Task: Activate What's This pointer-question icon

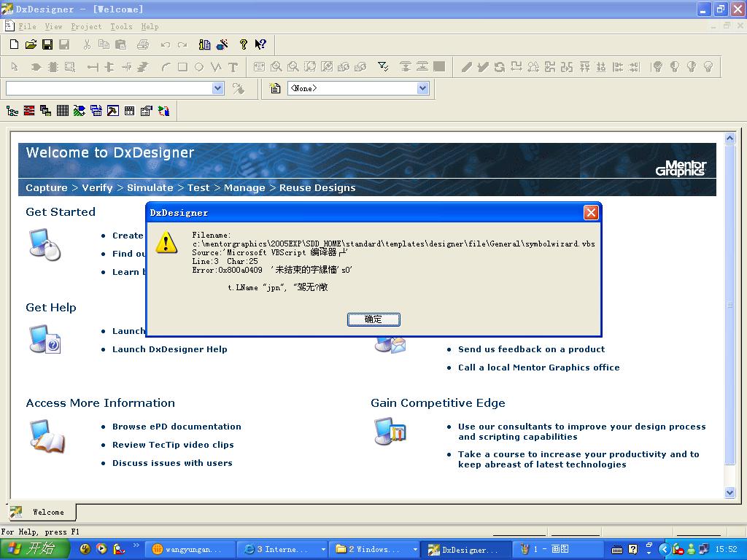Action: [x=260, y=44]
